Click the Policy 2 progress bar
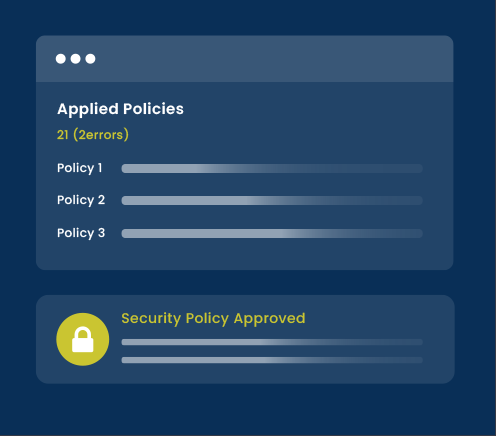 tap(272, 200)
